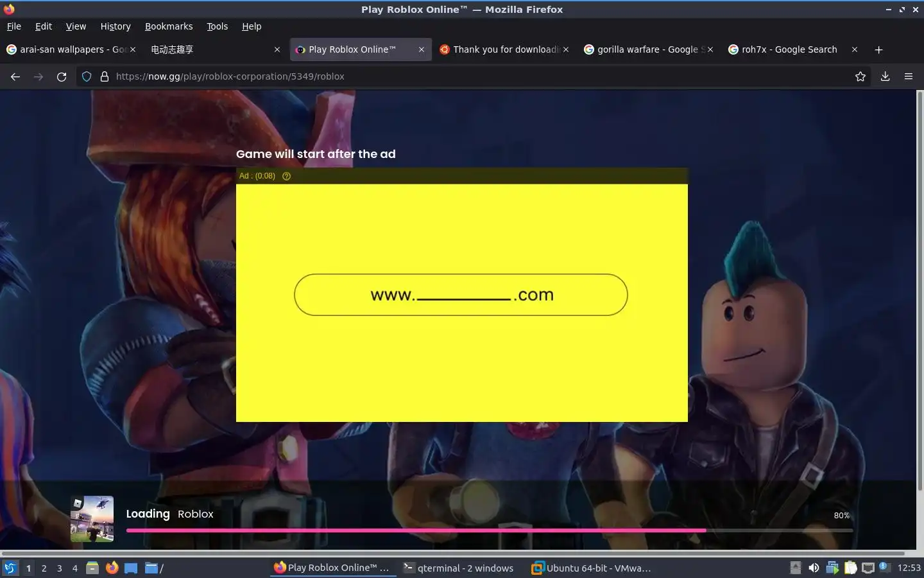Switch to gorilla warfare Google tab
This screenshot has height=578, width=924.
pos(648,49)
